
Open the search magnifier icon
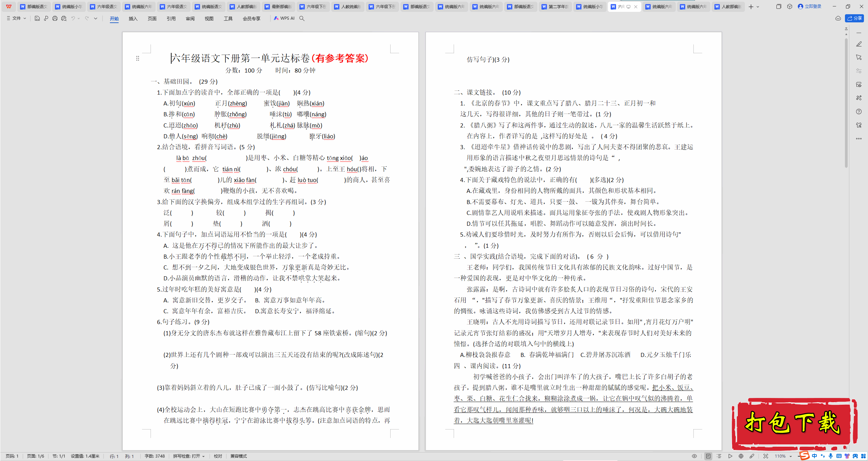302,18
